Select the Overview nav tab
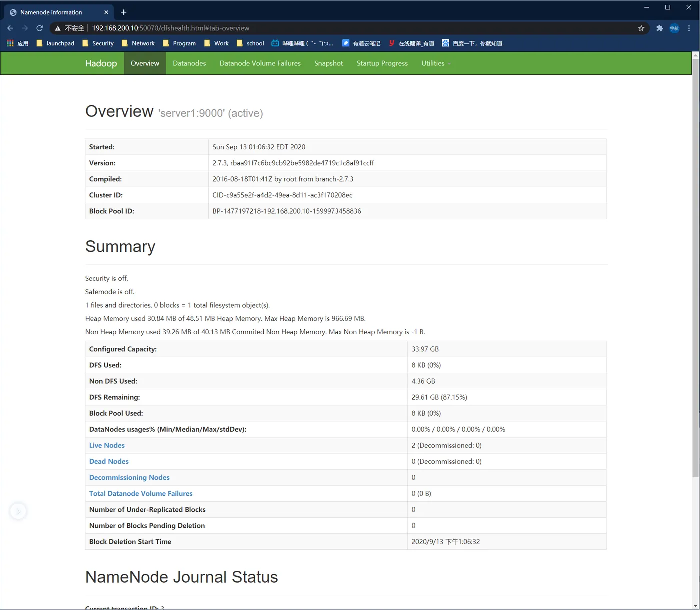 tap(145, 63)
